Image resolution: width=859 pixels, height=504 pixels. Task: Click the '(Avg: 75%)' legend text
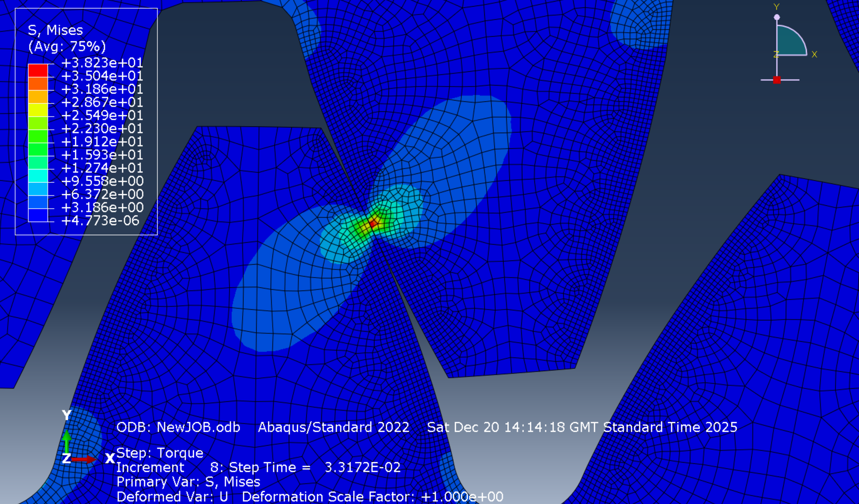(x=67, y=46)
